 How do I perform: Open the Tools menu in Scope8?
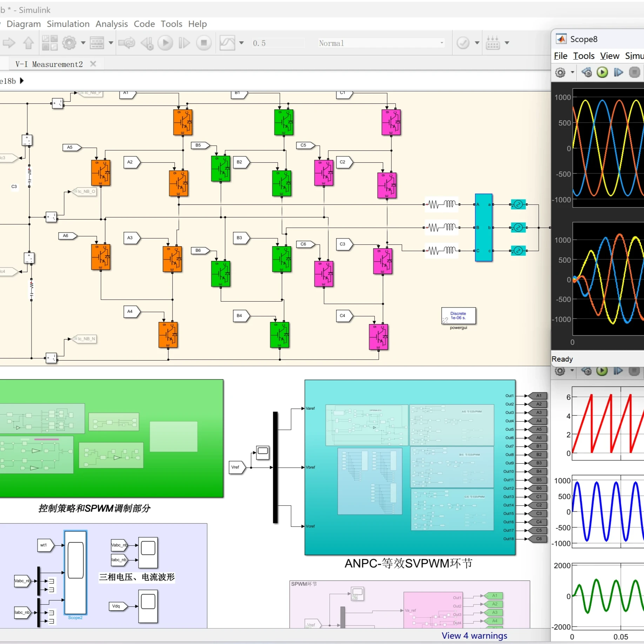point(584,56)
